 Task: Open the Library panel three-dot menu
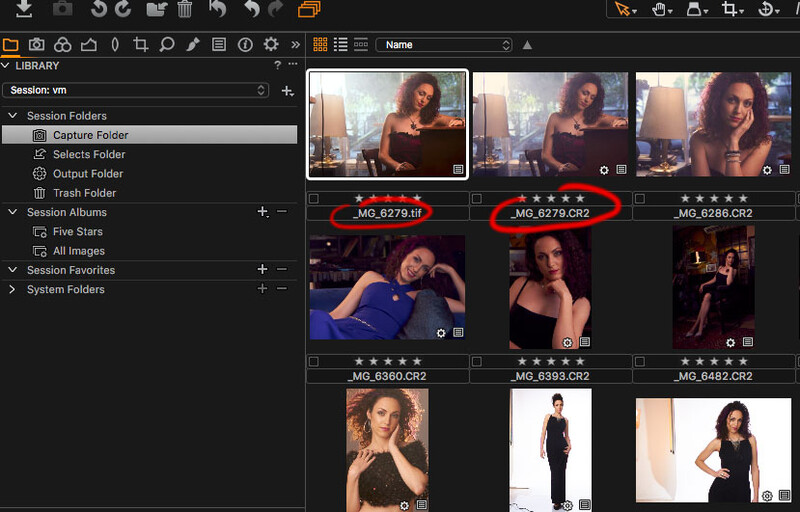tap(292, 64)
